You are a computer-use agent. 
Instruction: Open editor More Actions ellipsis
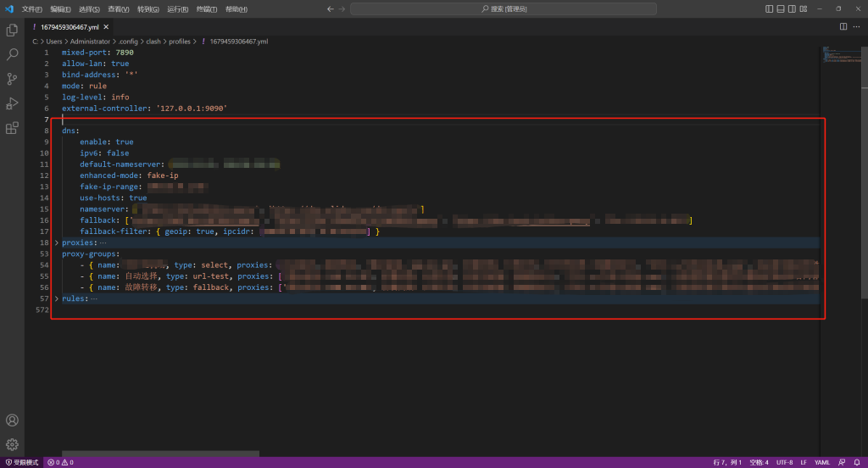(x=856, y=26)
